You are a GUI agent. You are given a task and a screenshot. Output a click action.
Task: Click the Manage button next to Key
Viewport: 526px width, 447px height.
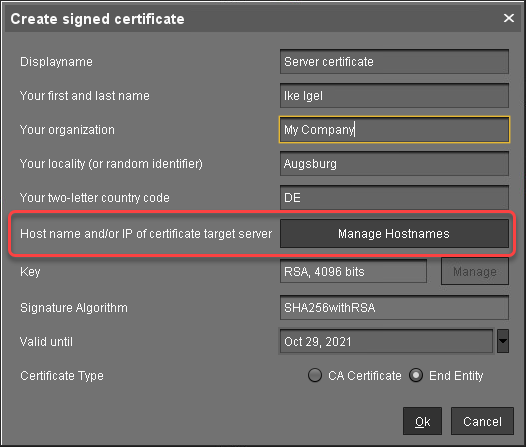coord(475,271)
